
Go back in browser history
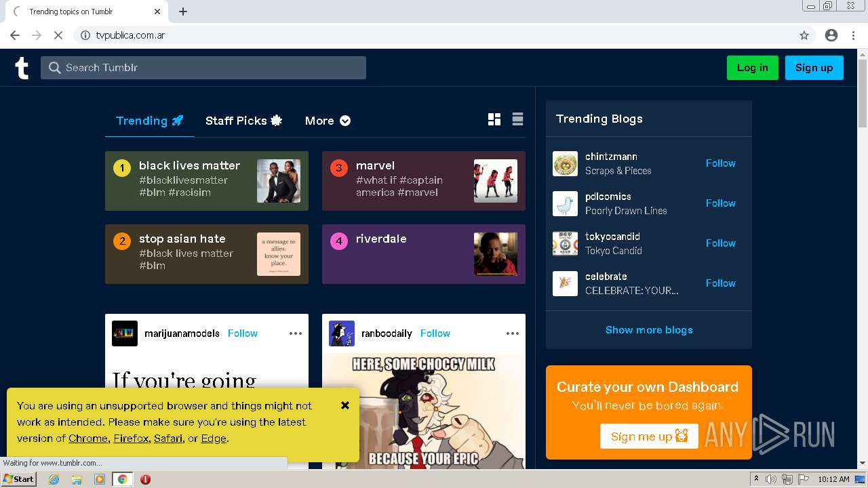tap(15, 35)
